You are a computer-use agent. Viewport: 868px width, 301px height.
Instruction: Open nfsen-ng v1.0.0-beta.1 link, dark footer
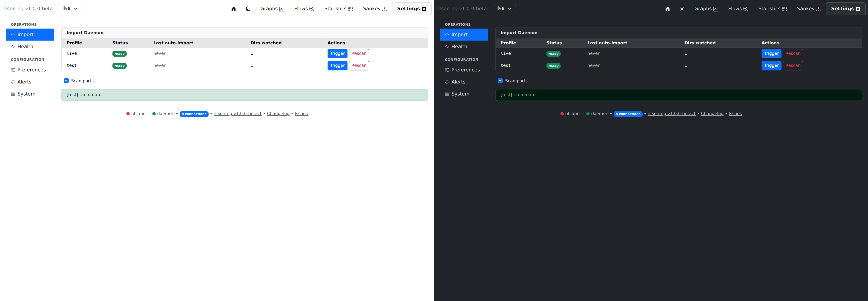point(671,114)
